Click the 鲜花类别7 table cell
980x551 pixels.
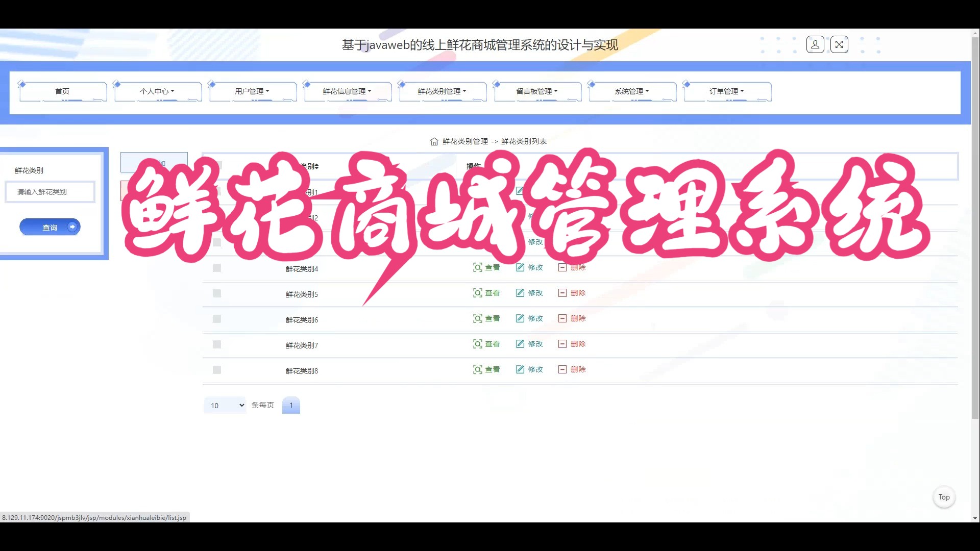302,345
